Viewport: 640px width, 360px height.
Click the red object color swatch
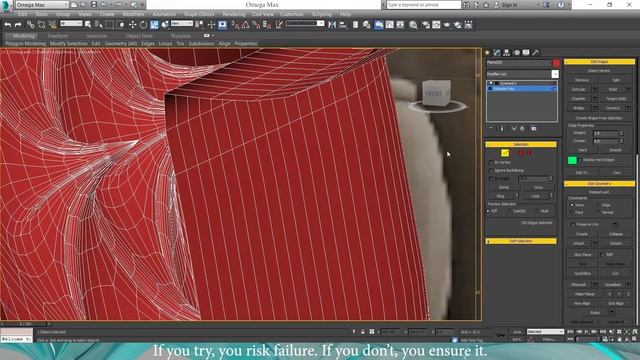(x=556, y=63)
